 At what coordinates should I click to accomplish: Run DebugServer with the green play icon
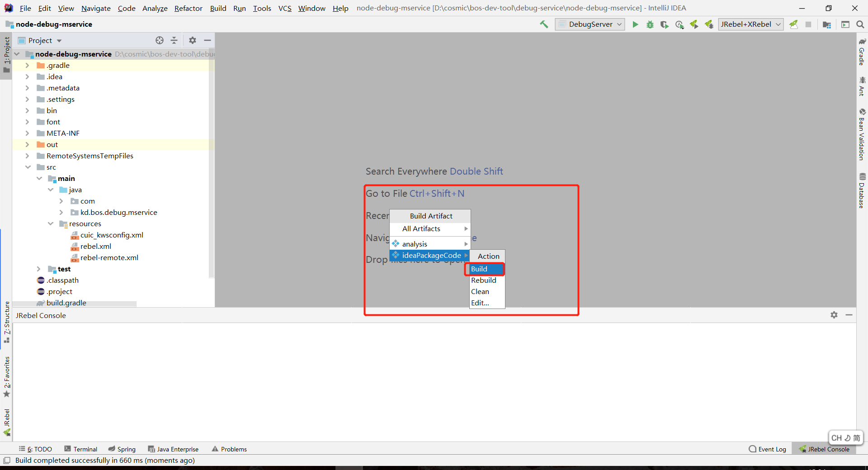[635, 24]
